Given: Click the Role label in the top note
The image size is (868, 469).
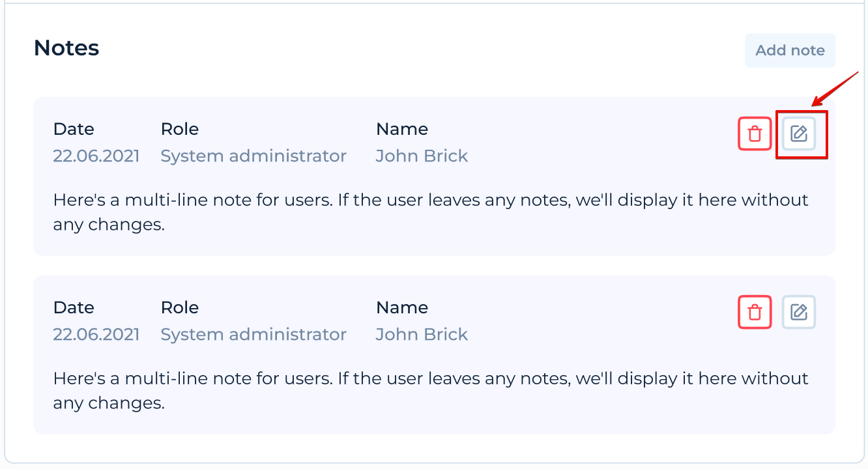Looking at the screenshot, I should [179, 128].
